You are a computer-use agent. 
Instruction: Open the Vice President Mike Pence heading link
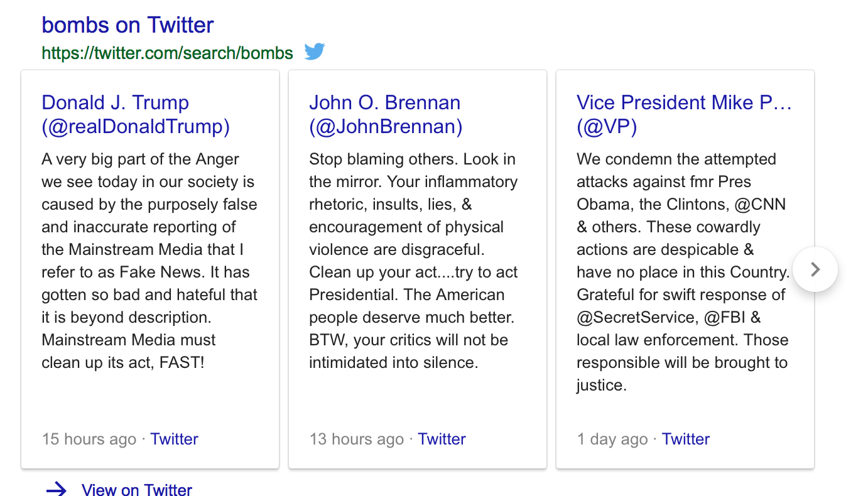(x=683, y=114)
